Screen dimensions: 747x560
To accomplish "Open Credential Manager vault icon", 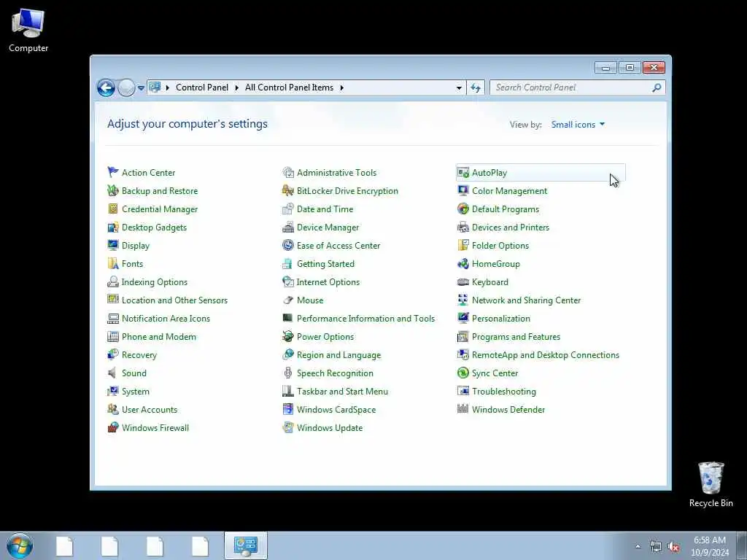I will click(x=113, y=209).
